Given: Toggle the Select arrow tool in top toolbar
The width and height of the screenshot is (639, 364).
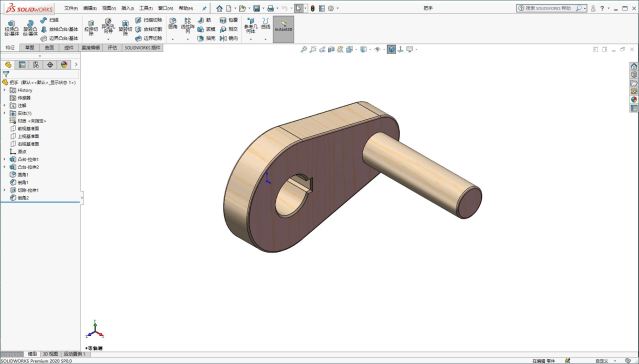Looking at the screenshot, I should pos(299,8).
